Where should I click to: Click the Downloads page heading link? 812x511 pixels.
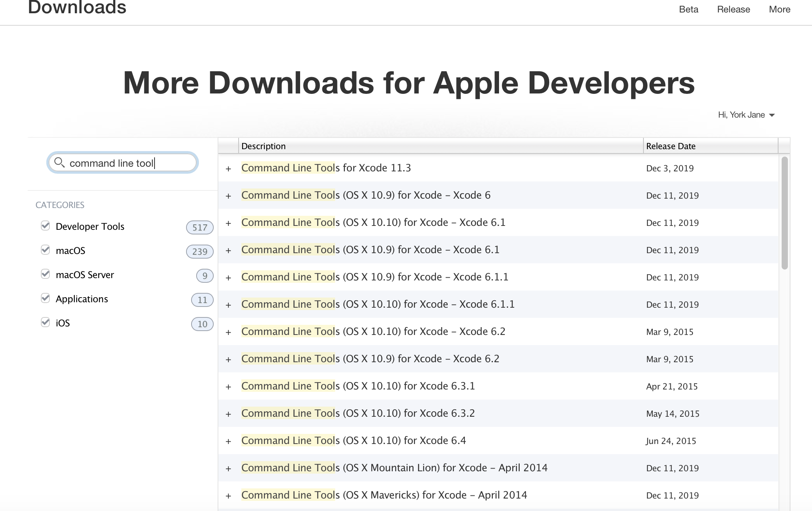[x=77, y=8]
